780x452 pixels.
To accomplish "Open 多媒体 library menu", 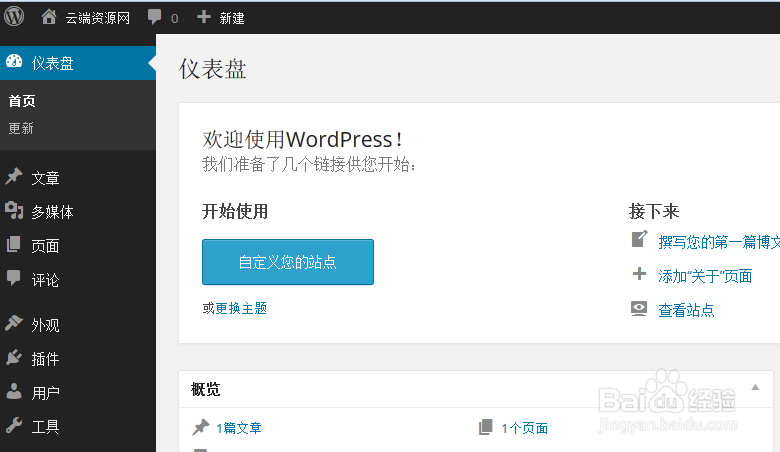I will [52, 212].
